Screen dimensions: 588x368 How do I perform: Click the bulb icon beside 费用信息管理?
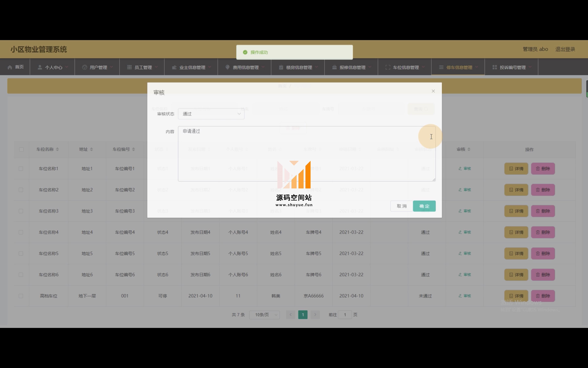pyautogui.click(x=227, y=67)
